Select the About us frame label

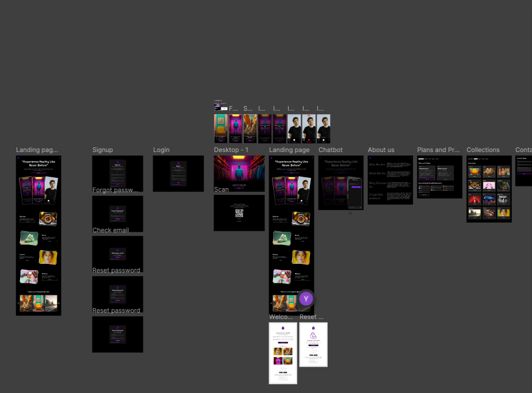tap(381, 150)
